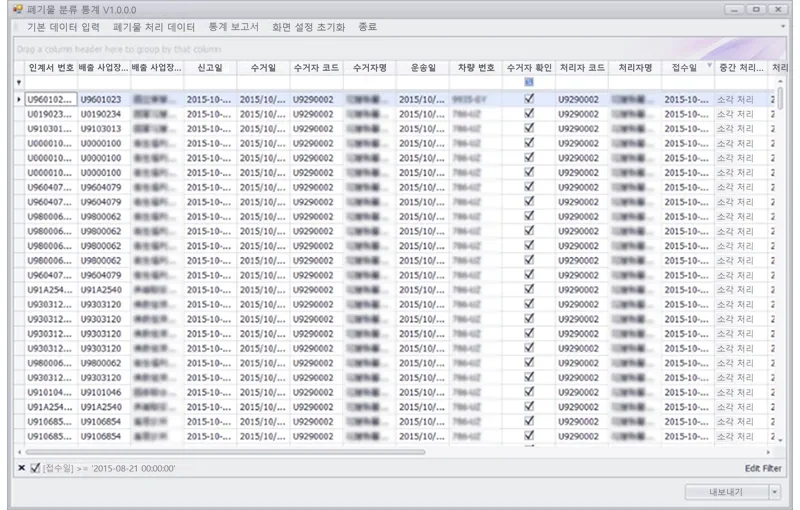Select 화면 설정 초기화 menu item
The width and height of the screenshot is (800, 510).
308,27
